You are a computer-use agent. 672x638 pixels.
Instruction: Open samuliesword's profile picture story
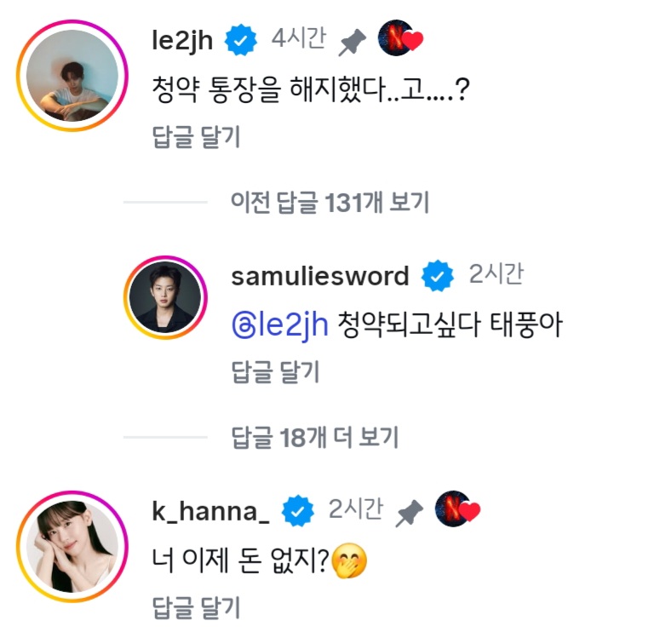pyautogui.click(x=165, y=298)
